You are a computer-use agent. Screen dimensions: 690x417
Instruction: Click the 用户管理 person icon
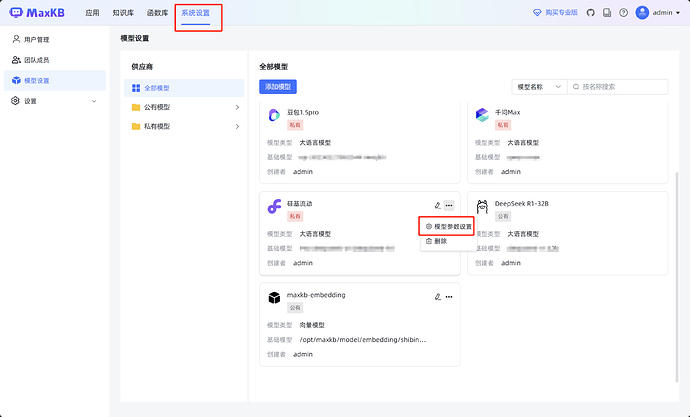tap(16, 39)
